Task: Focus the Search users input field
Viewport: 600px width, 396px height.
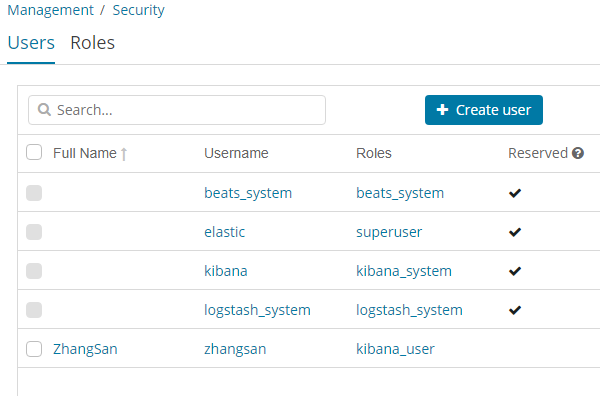Action: click(177, 110)
